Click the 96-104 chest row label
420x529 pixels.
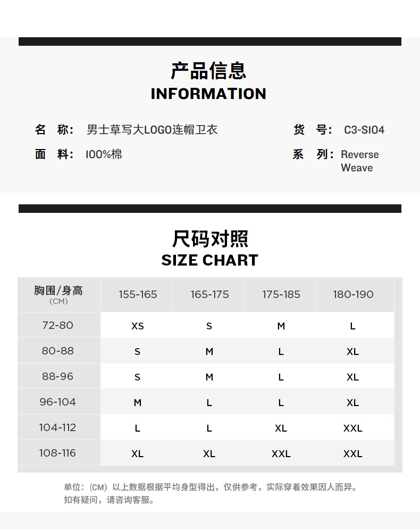(58, 402)
